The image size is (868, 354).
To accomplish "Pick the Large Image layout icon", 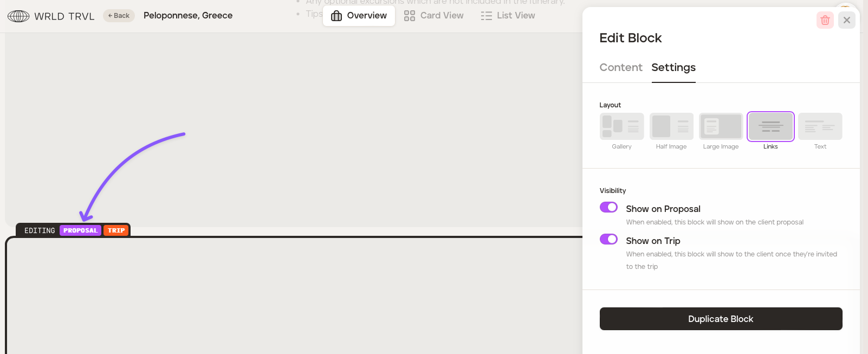I will point(721,126).
